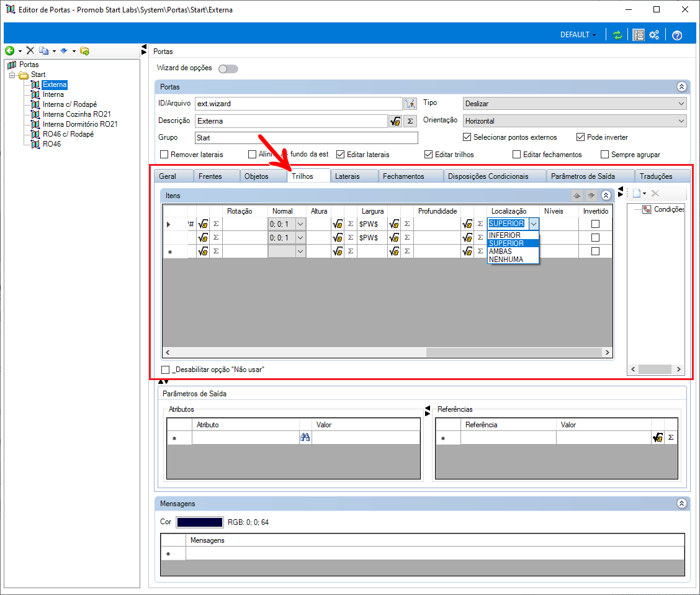This screenshot has width=700, height=595.
Task: Click the Profundidade formula icon in the SUPERIOR row
Action: click(467, 224)
